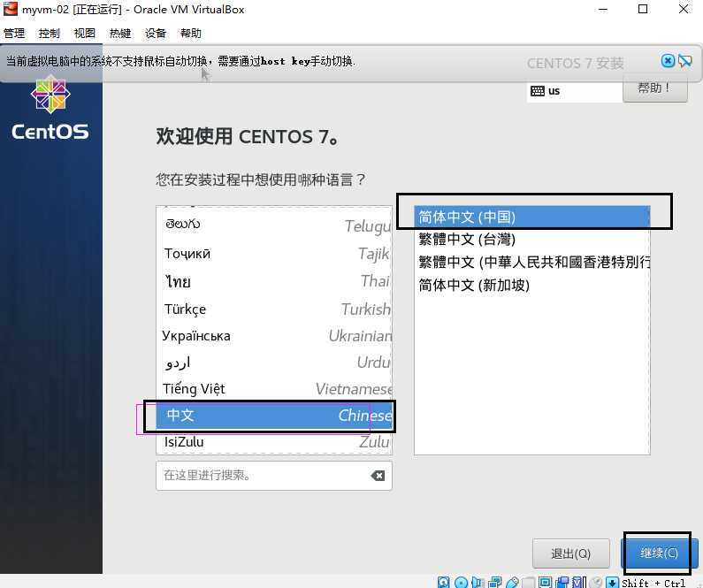
Task: Click the hard disk status icon
Action: coord(443,582)
